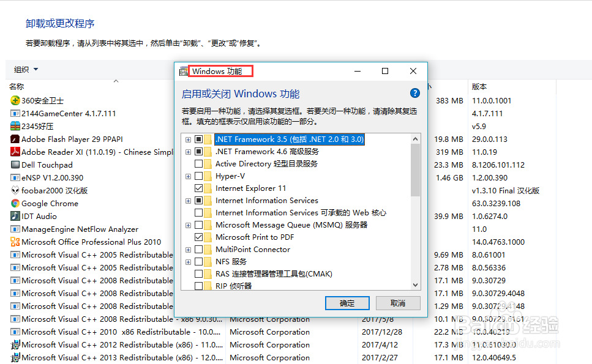
Task: Click the Internet Explorer 11 folder icon
Action: [x=208, y=188]
